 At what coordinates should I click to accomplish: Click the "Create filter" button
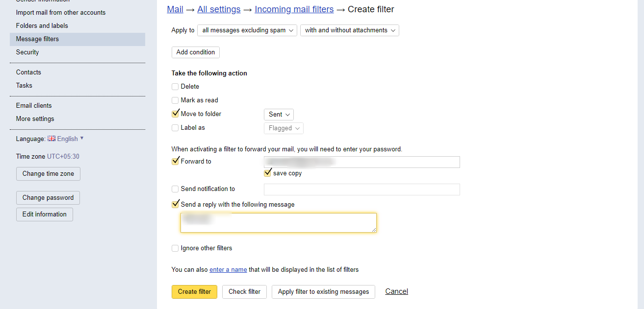pos(194,291)
